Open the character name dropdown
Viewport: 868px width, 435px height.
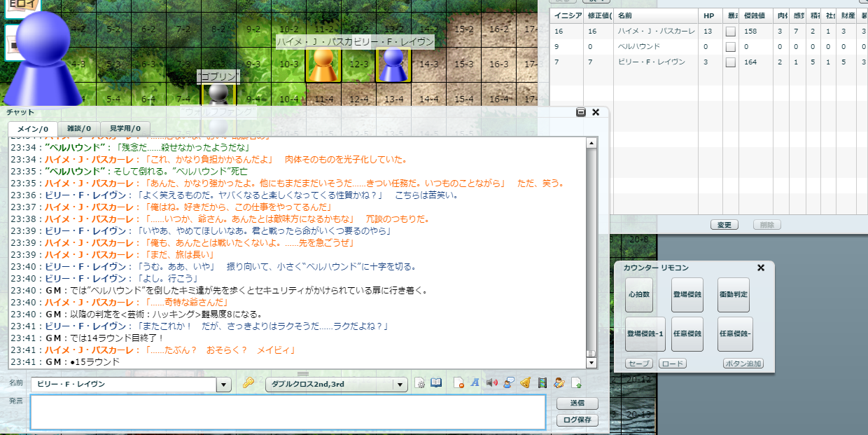224,385
